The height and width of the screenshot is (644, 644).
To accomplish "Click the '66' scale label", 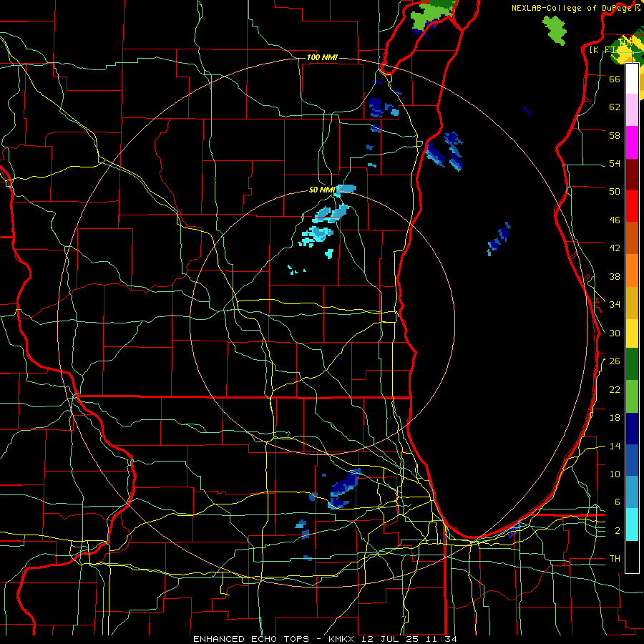I will point(615,79).
